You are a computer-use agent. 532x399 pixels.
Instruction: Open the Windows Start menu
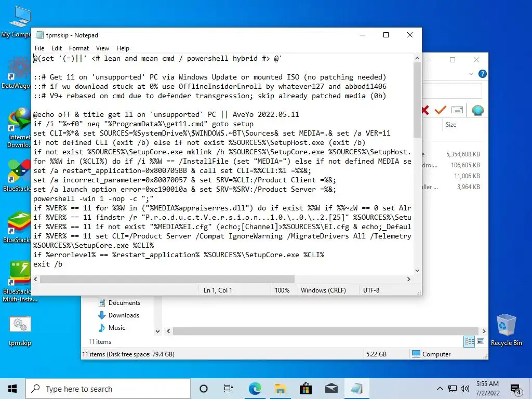pyautogui.click(x=12, y=389)
